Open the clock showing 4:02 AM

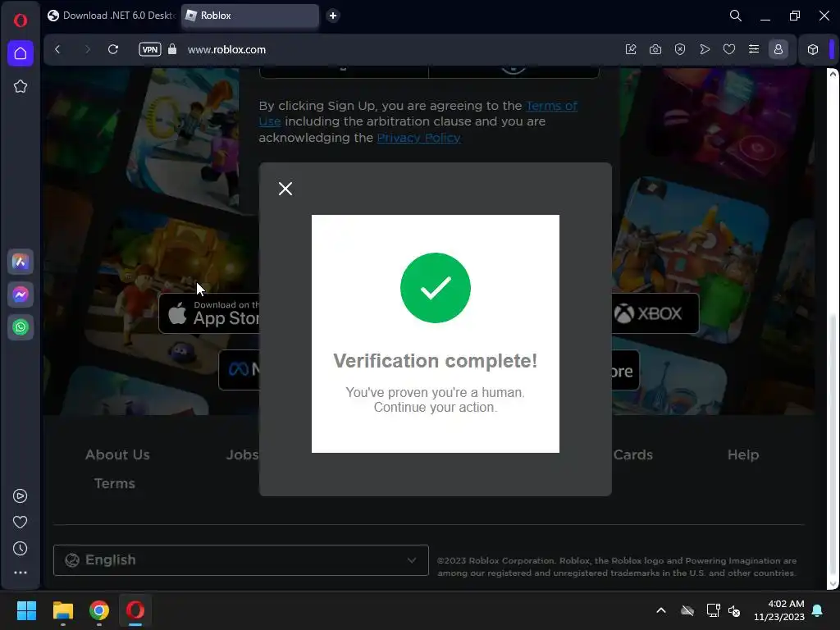click(x=779, y=610)
